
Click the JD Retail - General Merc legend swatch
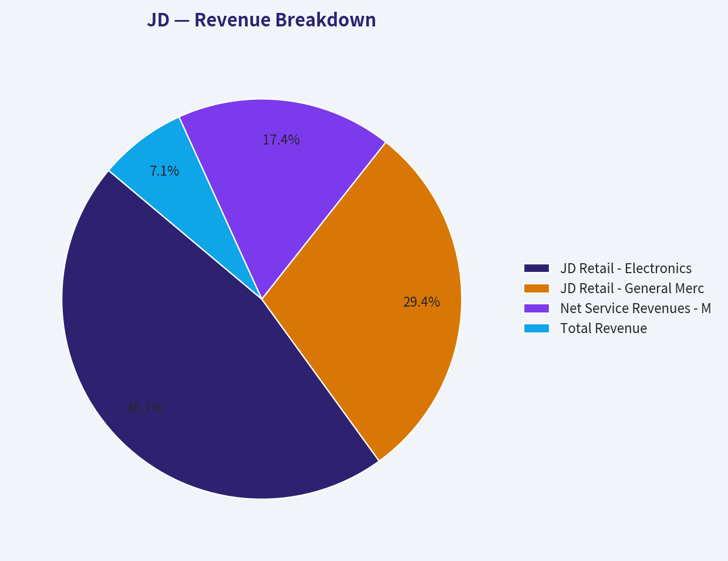tap(537, 288)
